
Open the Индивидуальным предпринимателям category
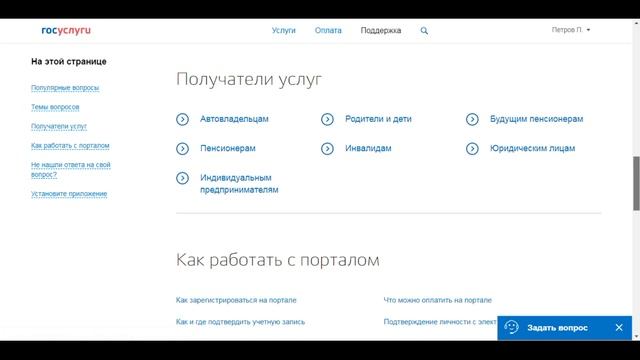point(239,184)
